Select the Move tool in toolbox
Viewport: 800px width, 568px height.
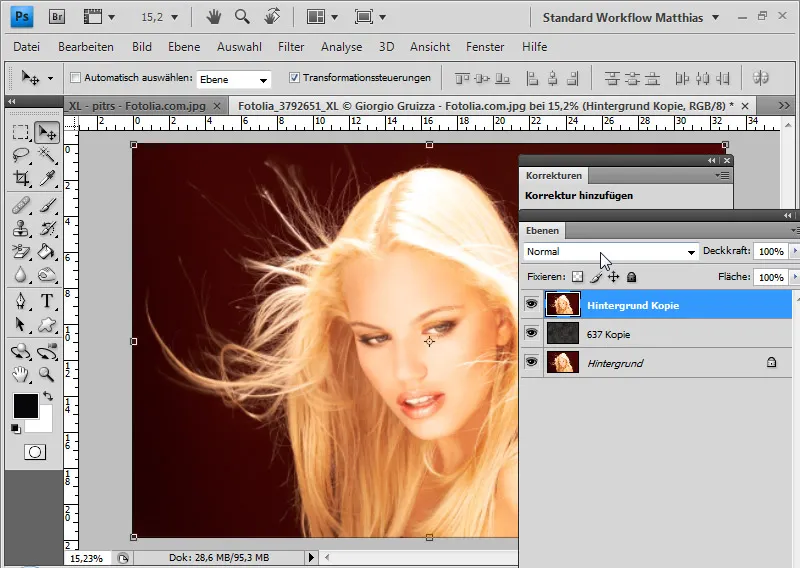47,133
